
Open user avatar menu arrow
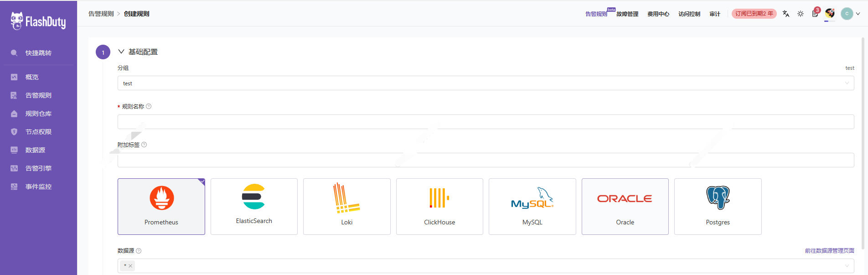[x=858, y=14]
